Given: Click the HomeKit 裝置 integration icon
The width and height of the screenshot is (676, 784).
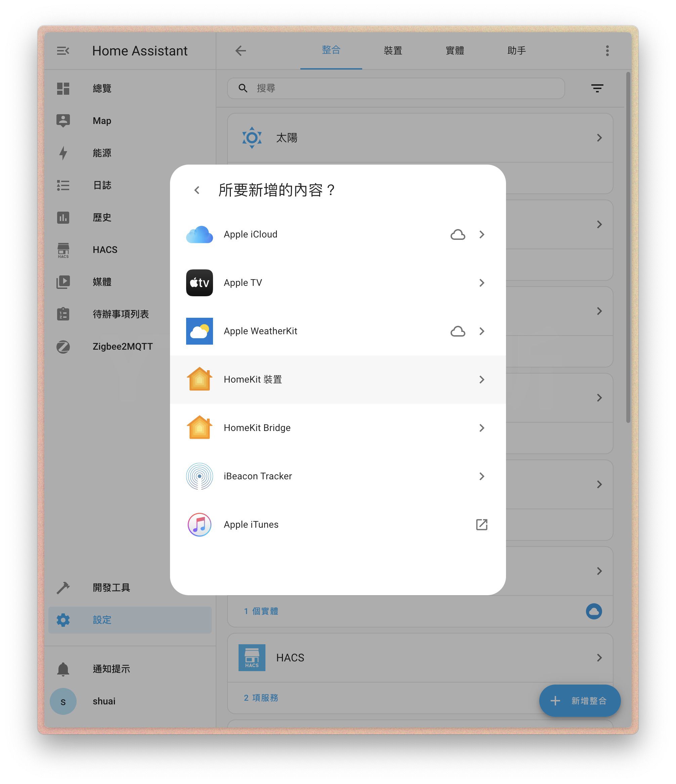Looking at the screenshot, I should click(200, 379).
